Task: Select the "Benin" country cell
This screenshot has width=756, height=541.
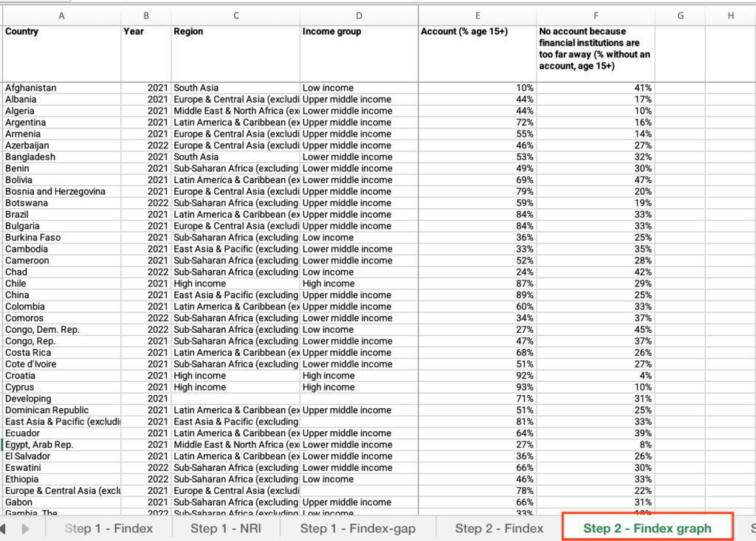Action: [62, 168]
